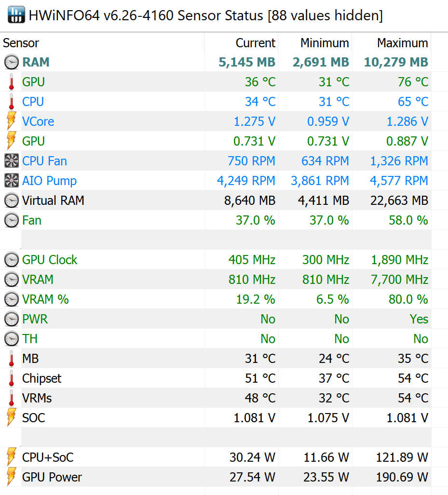This screenshot has width=448, height=495.
Task: Select the SOC sensor label
Action: click(x=33, y=418)
